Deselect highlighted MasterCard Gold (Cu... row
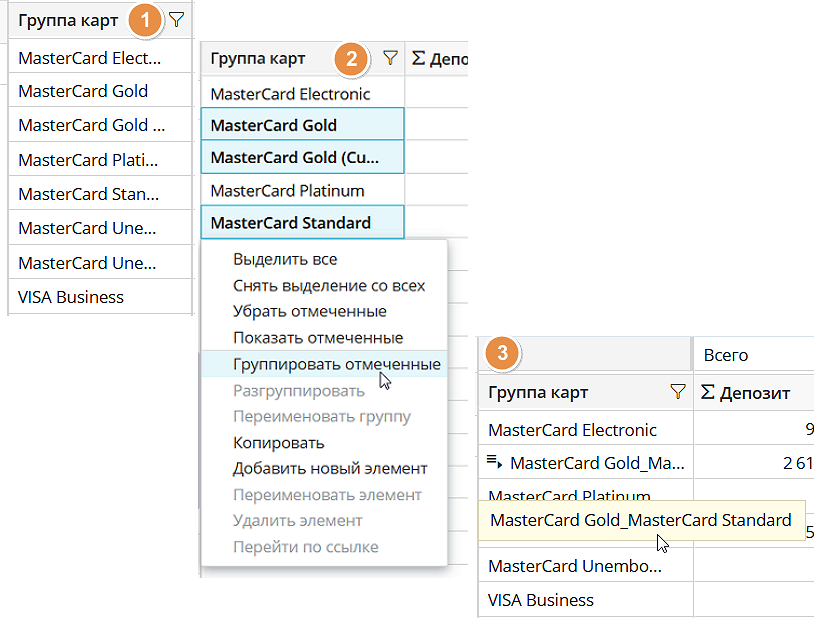This screenshot has width=814, height=618. click(302, 158)
